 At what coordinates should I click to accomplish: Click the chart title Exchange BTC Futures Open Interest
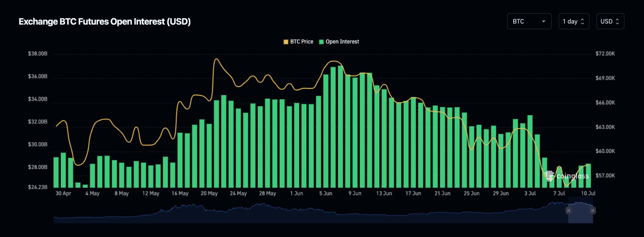(x=104, y=22)
